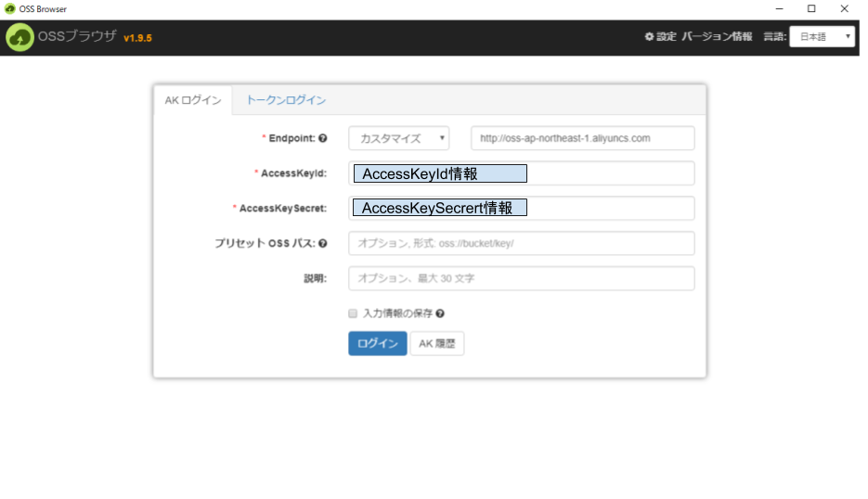Switch to the AK ログイン tab
The width and height of the screenshot is (868, 499).
(193, 100)
